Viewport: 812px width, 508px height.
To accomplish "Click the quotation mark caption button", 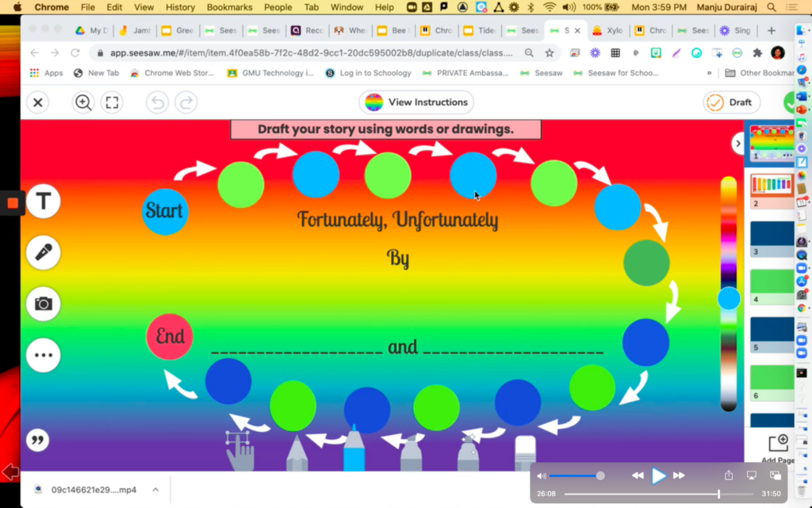I will [36, 440].
